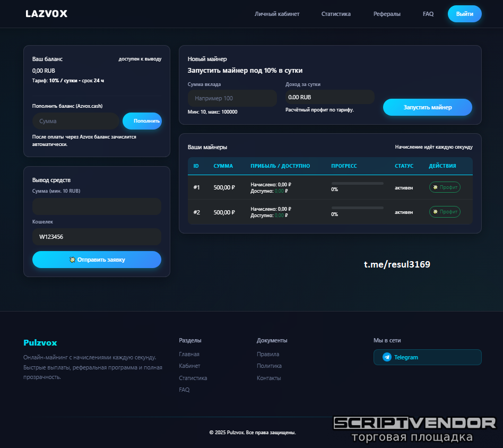This screenshot has width=503, height=448.
Task: Click the Пополнить balance button
Action: pyautogui.click(x=142, y=121)
